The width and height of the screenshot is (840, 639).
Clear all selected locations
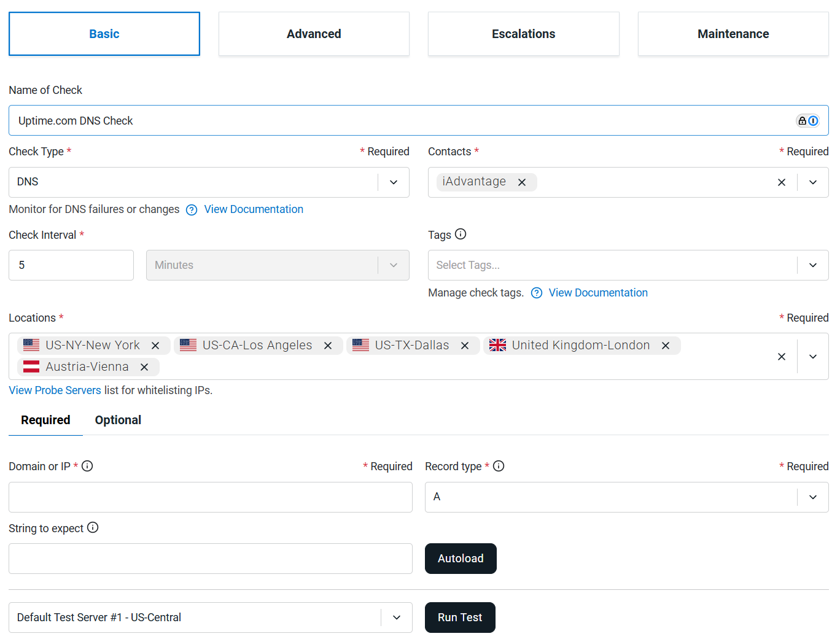coord(781,357)
